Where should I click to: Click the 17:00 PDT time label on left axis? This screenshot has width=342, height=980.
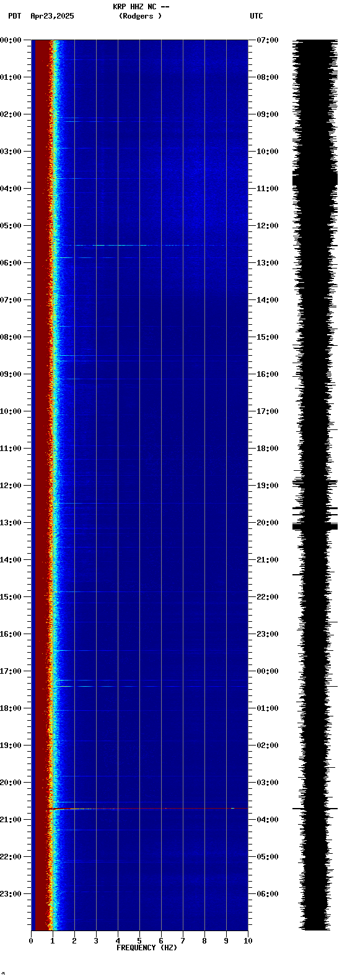[11, 671]
